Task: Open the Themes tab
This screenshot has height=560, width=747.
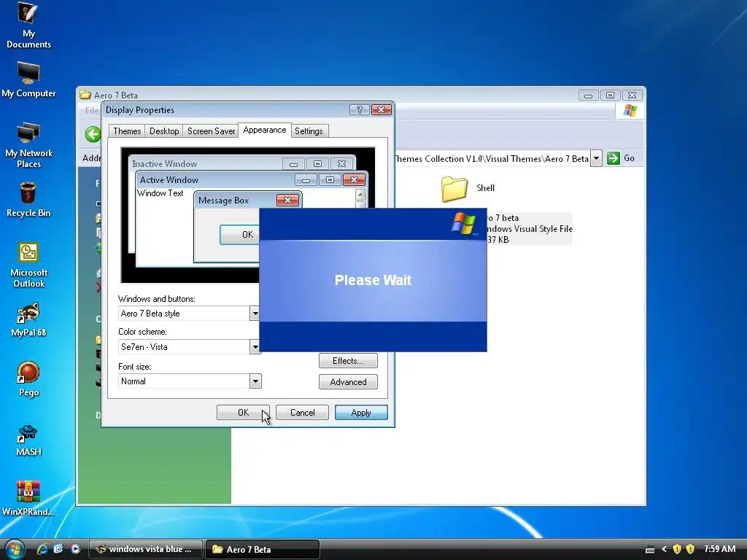Action: coord(127,131)
